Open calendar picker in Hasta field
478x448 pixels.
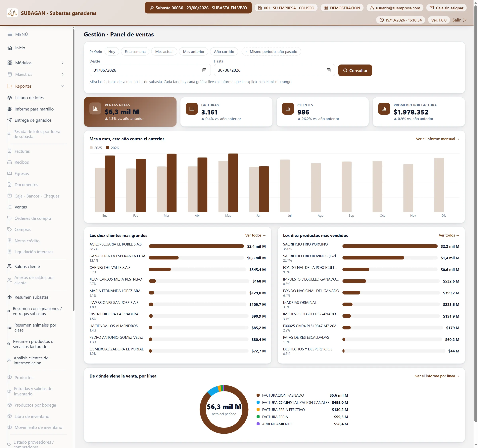click(x=328, y=70)
